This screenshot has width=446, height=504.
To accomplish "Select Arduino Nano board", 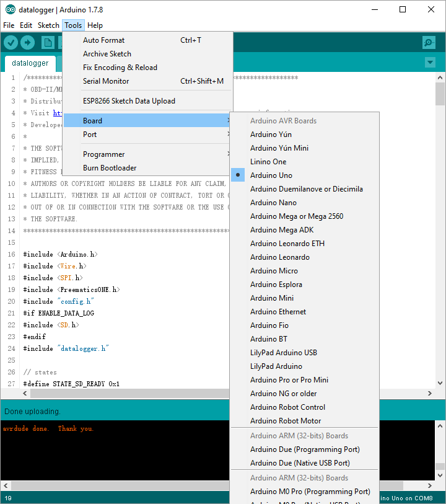I will click(x=305, y=203).
